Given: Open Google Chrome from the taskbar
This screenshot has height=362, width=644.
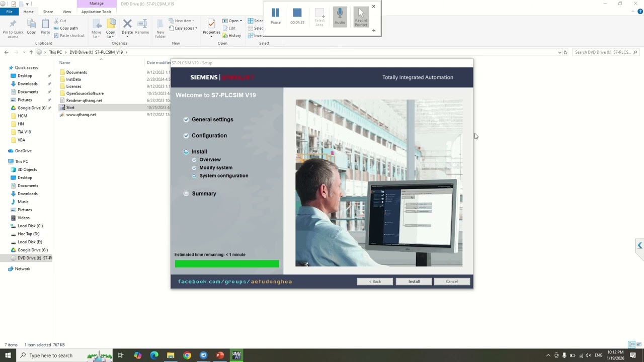Looking at the screenshot, I should coord(187,355).
